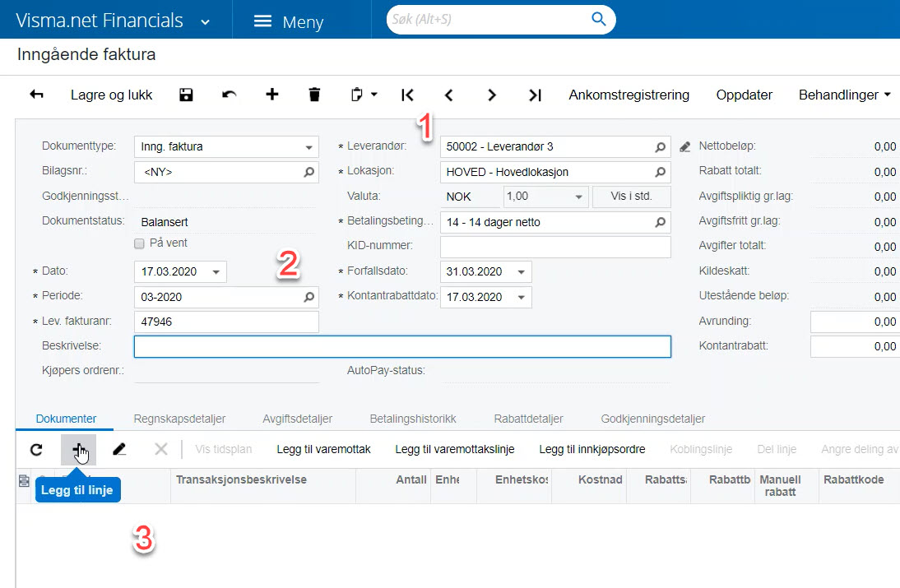
Task: Open the Periode lookup magnifier
Action: click(x=309, y=297)
